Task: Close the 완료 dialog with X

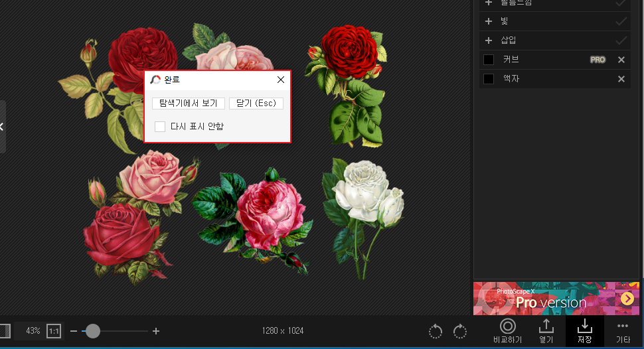Action: coord(281,80)
